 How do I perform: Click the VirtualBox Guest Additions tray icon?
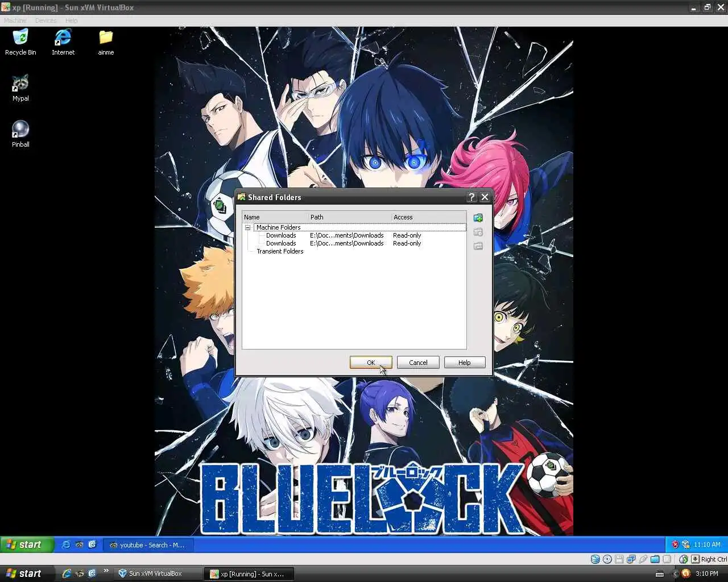coord(686,544)
